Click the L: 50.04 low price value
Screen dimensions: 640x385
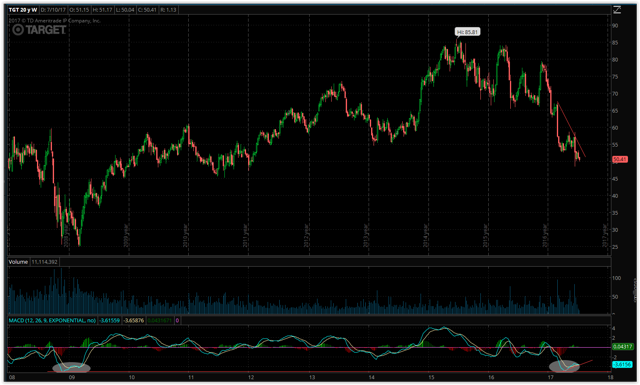tap(125, 10)
